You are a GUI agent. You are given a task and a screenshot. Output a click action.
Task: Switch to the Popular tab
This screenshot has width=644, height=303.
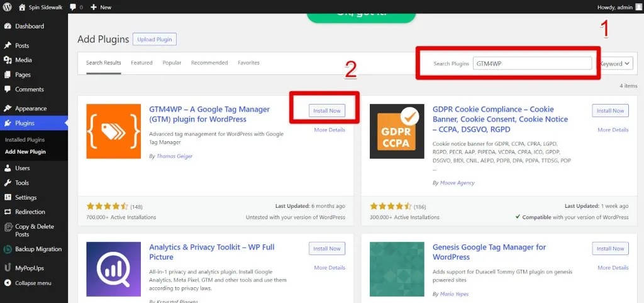(x=172, y=63)
